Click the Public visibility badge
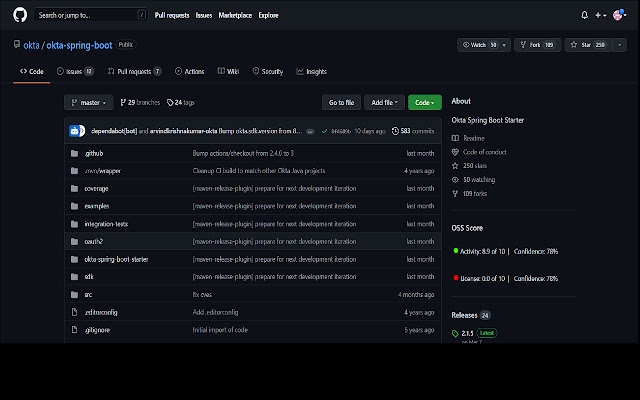This screenshot has width=640, height=400. pos(126,44)
